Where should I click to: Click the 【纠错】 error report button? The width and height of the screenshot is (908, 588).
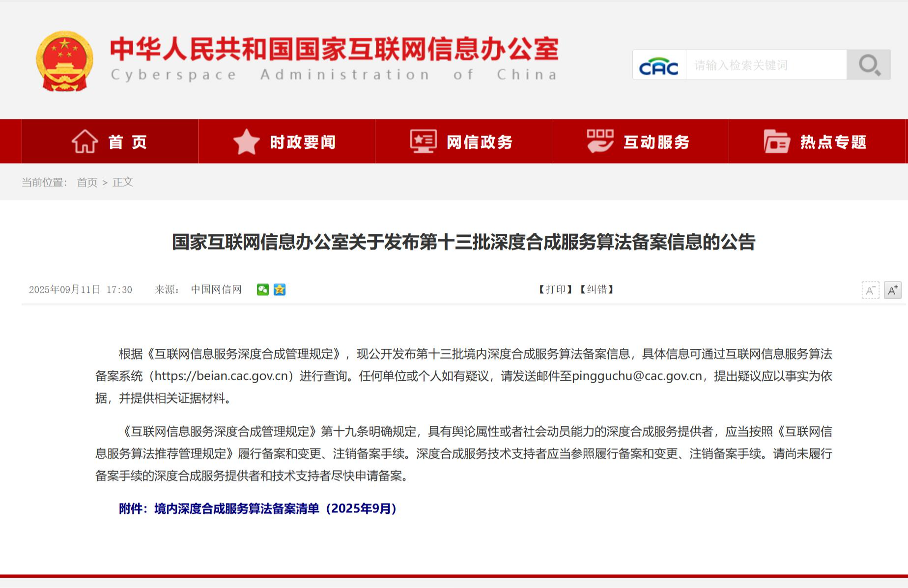[596, 289]
